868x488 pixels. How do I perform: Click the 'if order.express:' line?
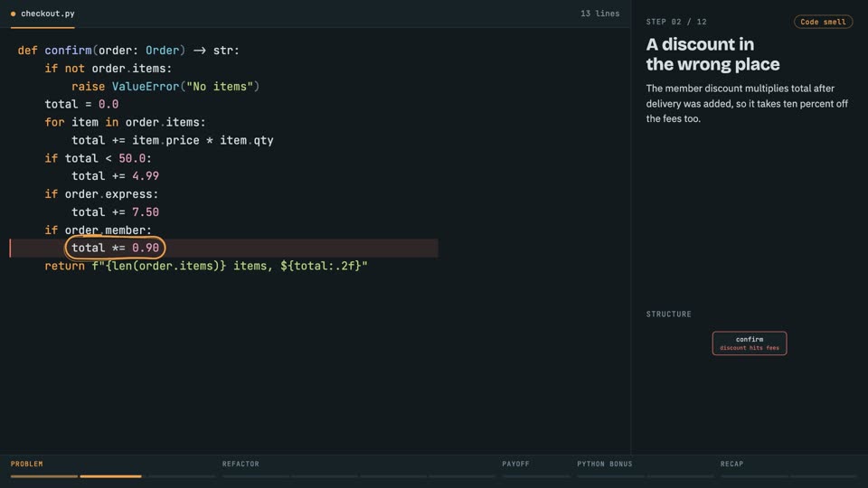(102, 194)
